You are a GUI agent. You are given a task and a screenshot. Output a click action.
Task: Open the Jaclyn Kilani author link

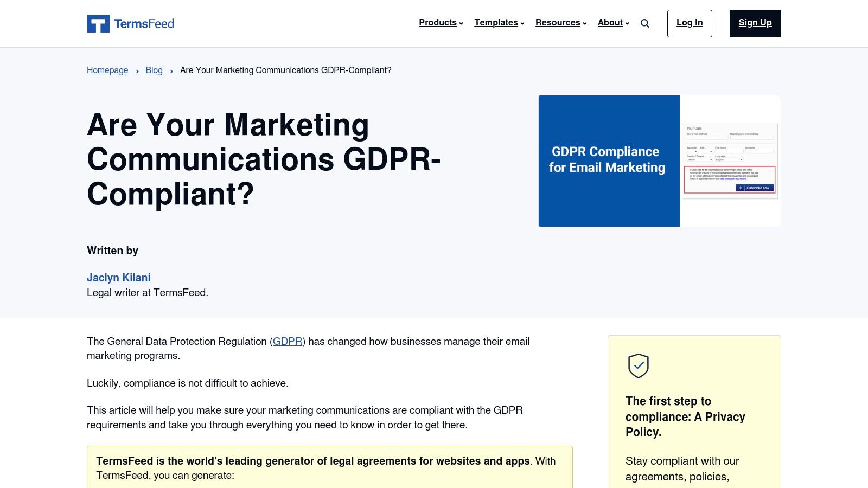coord(118,277)
